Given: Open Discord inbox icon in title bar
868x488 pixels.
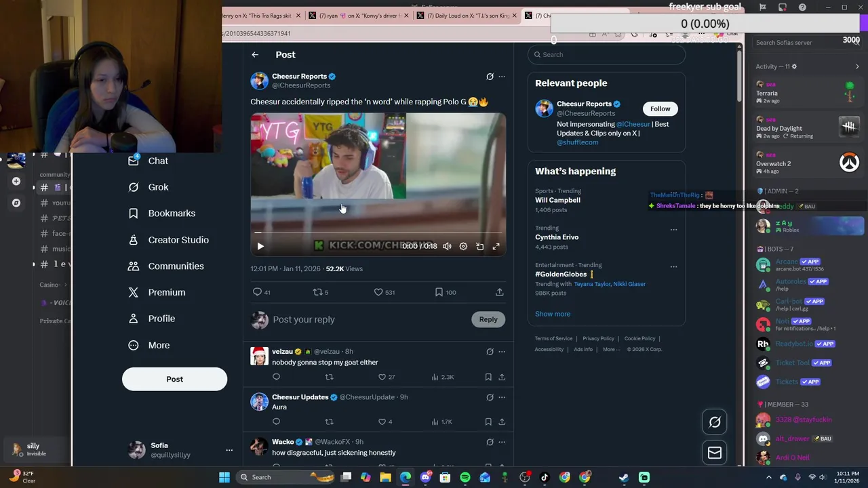Looking at the screenshot, I should click(783, 7).
